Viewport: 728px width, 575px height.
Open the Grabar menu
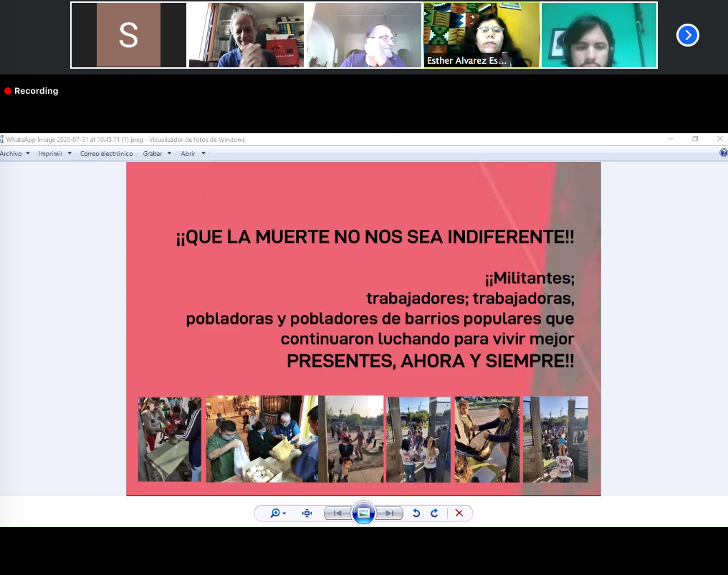[153, 154]
